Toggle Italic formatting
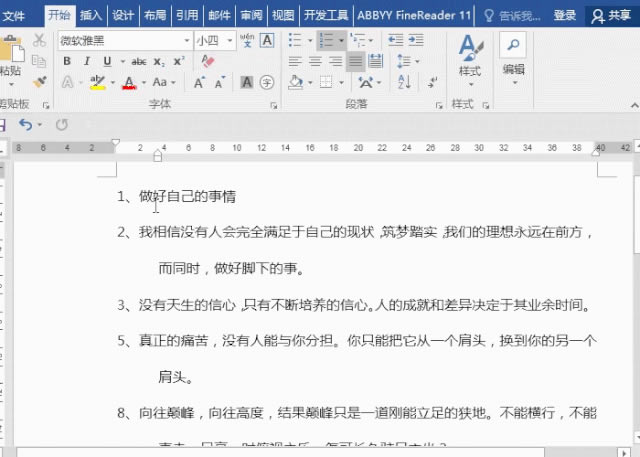Screen dimensions: 640x457 [87, 61]
